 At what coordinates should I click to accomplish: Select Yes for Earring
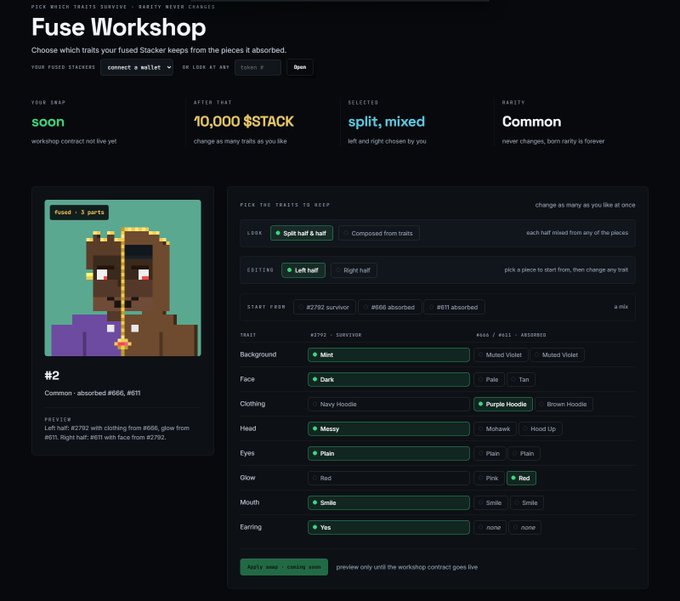tap(389, 528)
